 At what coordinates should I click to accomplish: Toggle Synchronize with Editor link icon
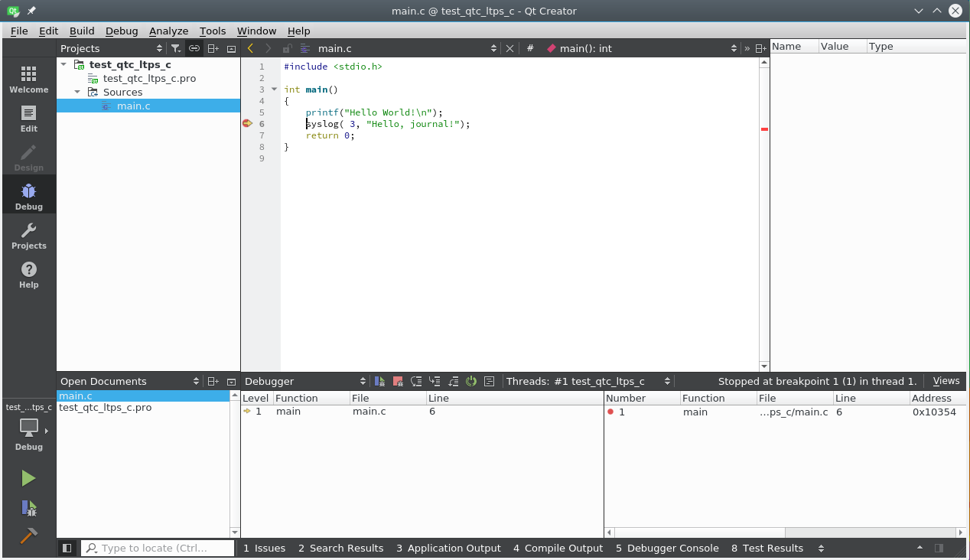194,48
